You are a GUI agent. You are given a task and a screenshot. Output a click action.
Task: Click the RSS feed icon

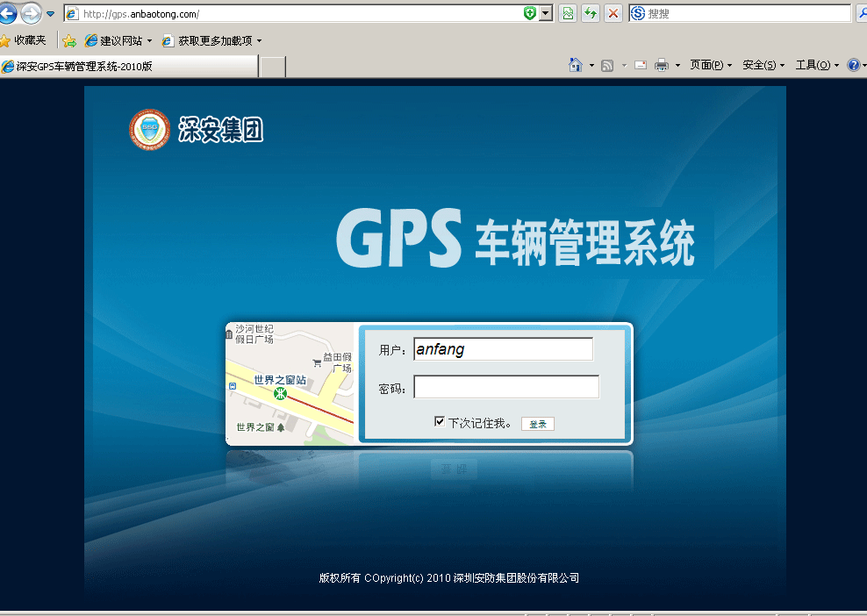(607, 65)
